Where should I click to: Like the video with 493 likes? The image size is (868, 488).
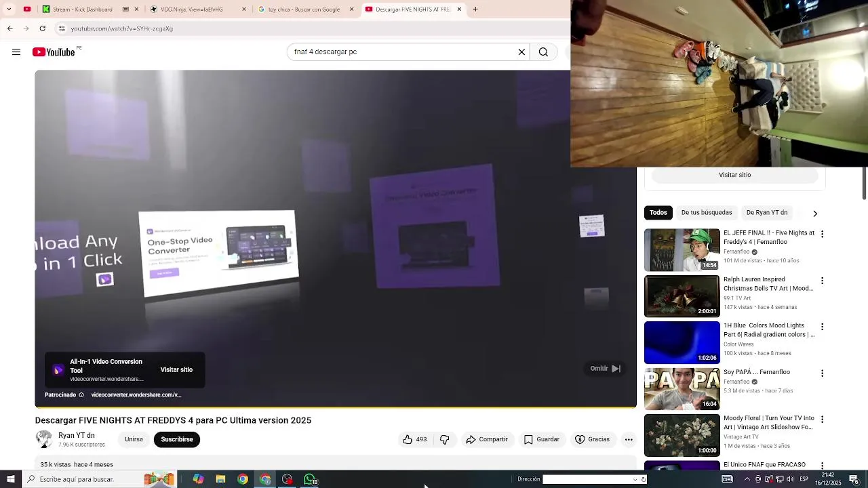[414, 439]
